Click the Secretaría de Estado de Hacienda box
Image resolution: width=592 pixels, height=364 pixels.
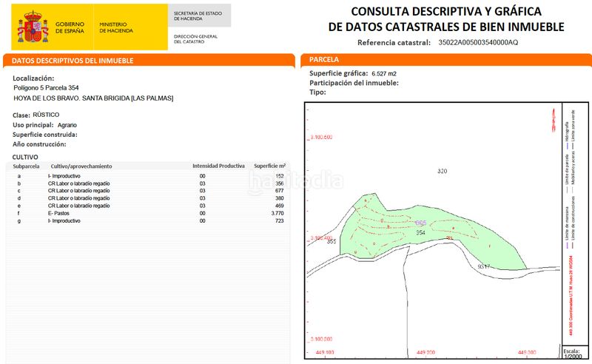[x=198, y=16]
